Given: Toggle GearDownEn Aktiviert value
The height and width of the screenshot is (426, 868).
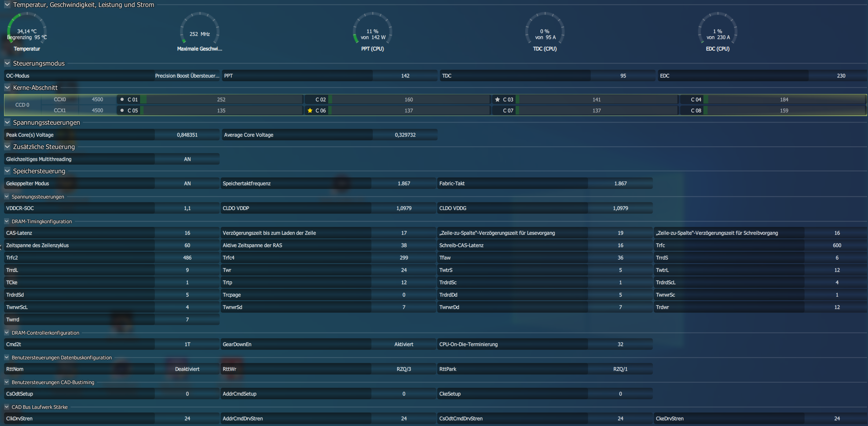Looking at the screenshot, I should 403,344.
